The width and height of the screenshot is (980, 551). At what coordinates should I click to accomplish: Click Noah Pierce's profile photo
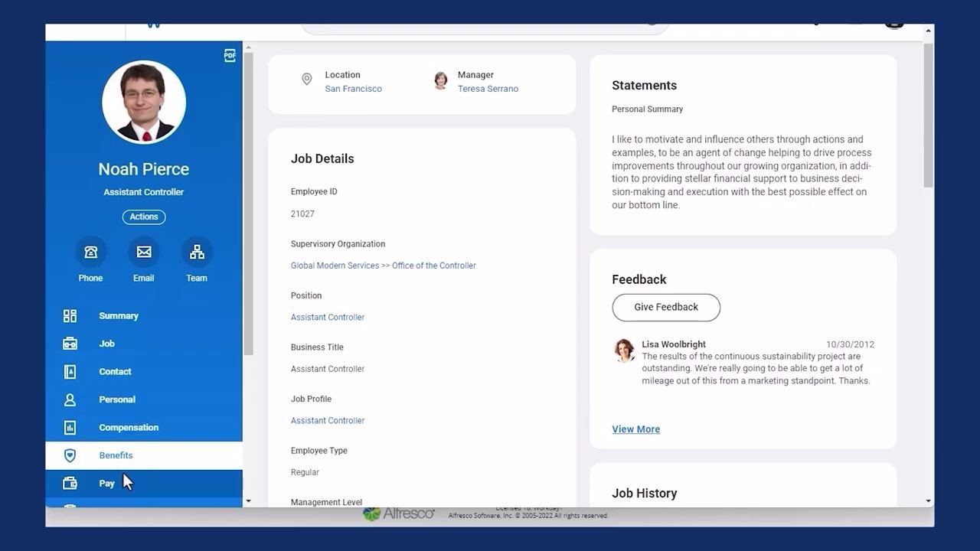(x=144, y=103)
